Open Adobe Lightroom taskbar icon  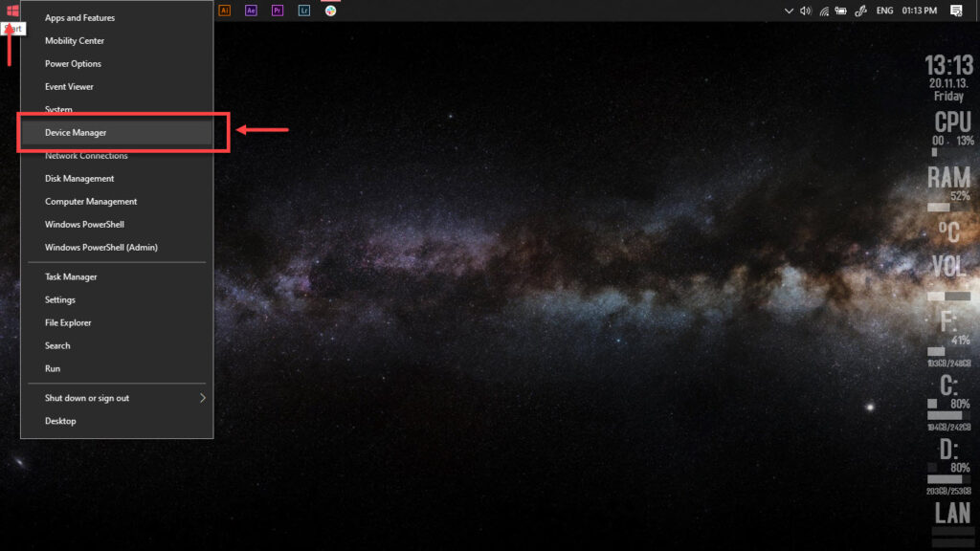[x=303, y=11]
